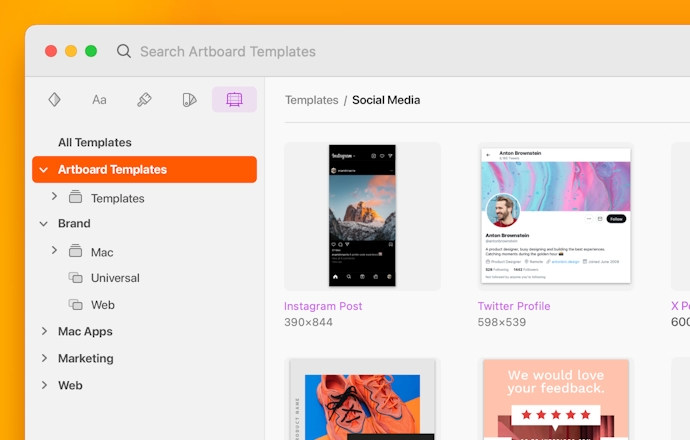Switch to Text Styles tab (Aa)
Screen dimensions: 690x440
click(x=99, y=100)
